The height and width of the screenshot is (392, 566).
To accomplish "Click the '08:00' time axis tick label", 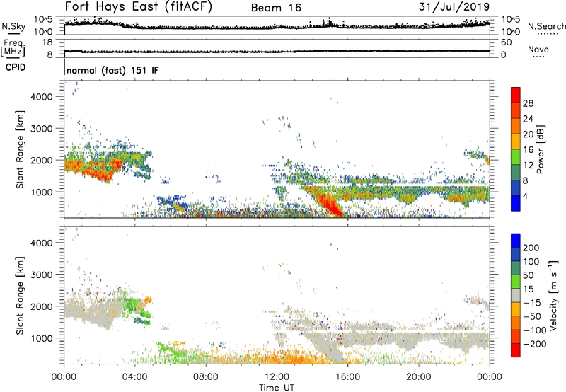I will pyautogui.click(x=206, y=377).
